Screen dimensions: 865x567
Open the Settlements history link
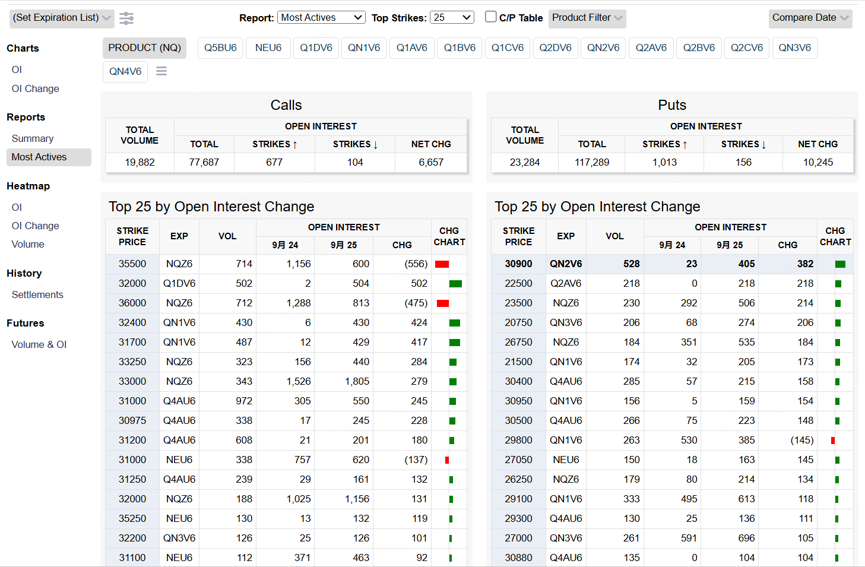(38, 295)
